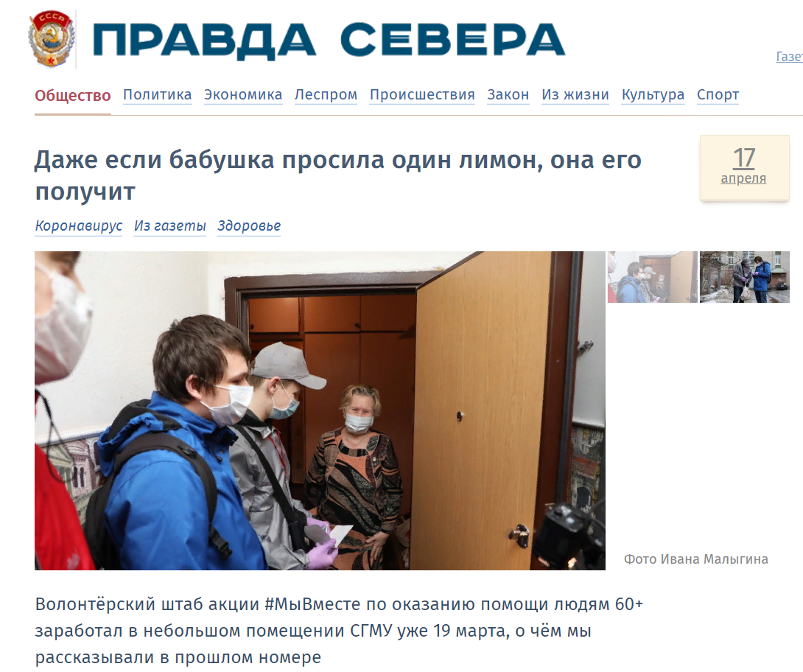View the outdoor volunteers thumbnail
This screenshot has width=803, height=672.
[x=745, y=276]
